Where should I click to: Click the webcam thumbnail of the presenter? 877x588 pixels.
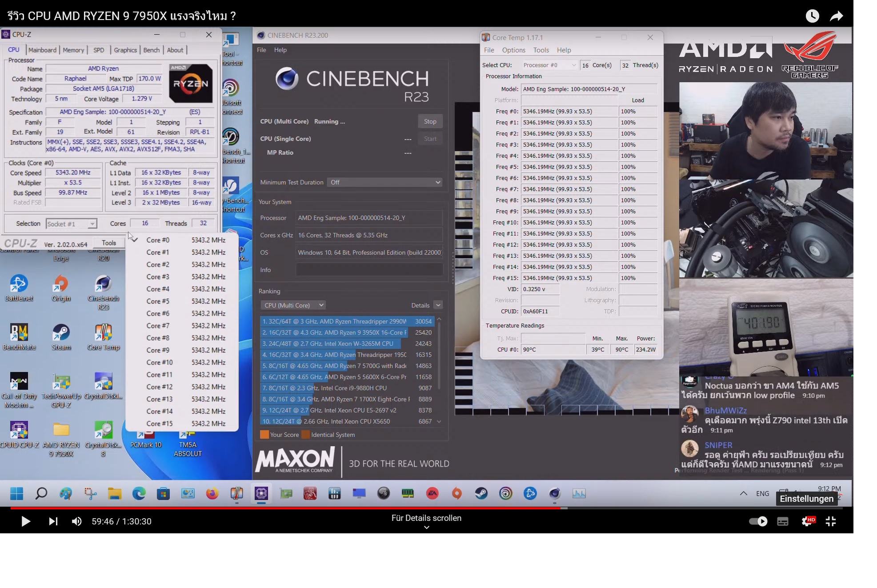point(765,131)
